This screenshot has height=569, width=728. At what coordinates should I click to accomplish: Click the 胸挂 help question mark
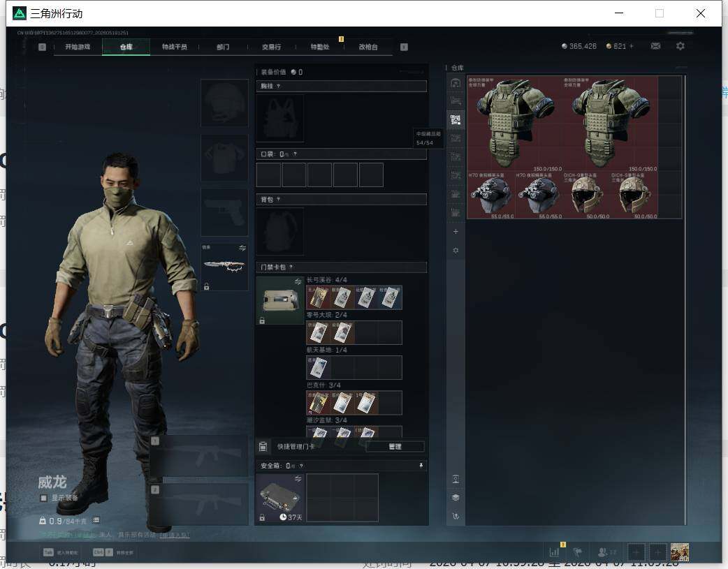pos(278,87)
